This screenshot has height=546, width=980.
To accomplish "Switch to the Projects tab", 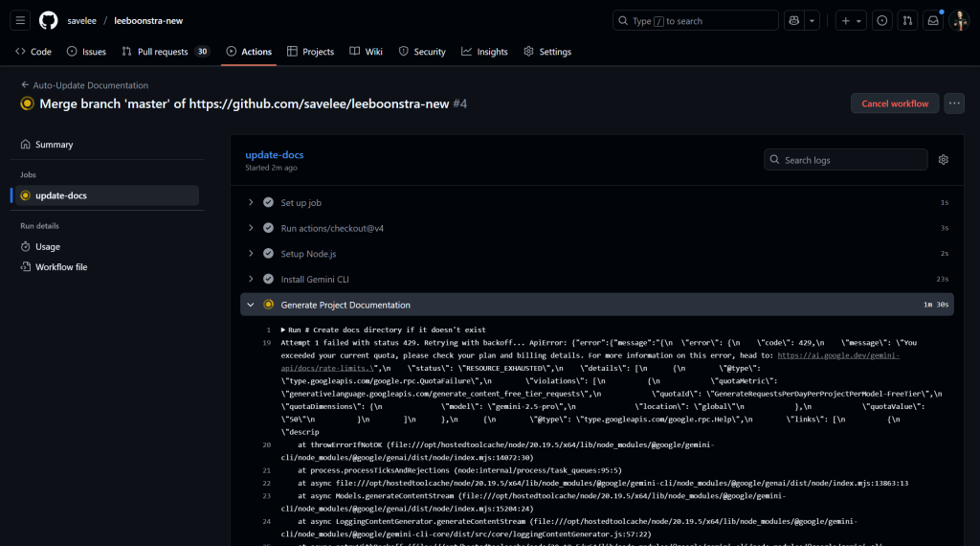I will point(311,52).
